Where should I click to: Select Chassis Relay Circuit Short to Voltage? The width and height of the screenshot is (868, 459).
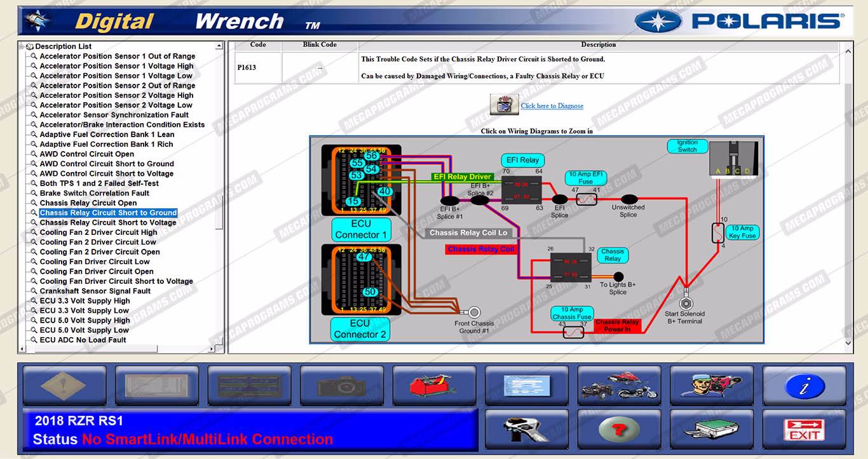pos(108,223)
